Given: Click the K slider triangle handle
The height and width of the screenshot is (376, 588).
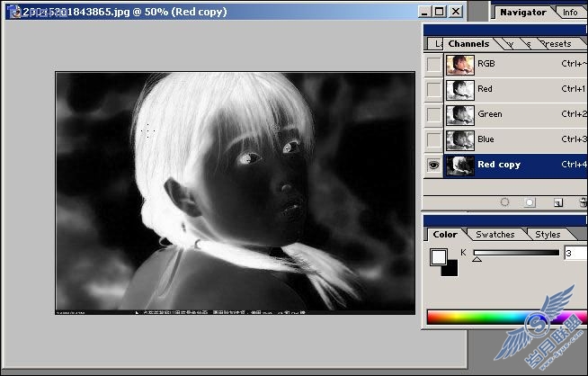Looking at the screenshot, I should pos(477,259).
